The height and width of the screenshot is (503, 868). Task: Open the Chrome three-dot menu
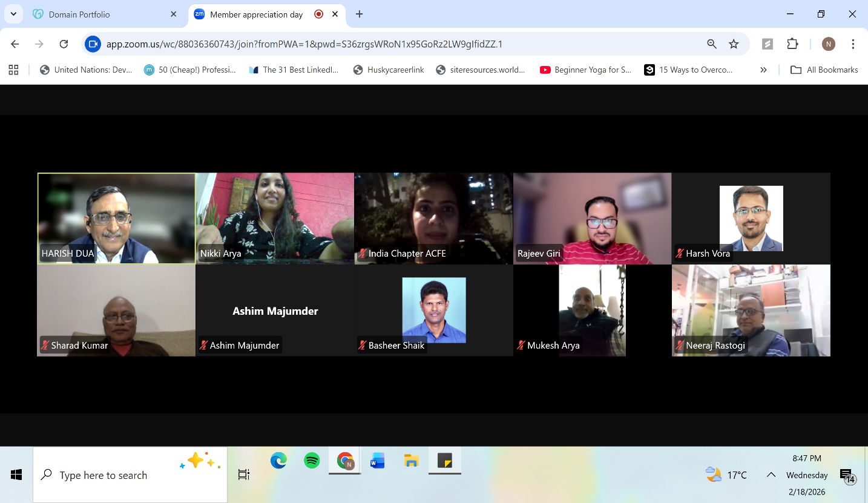coord(853,44)
